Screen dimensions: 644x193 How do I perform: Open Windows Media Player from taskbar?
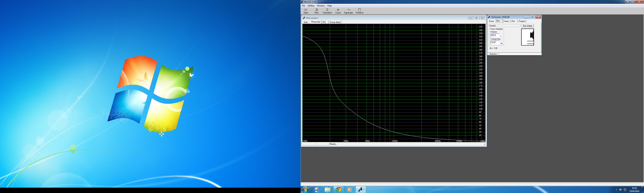(x=349, y=189)
